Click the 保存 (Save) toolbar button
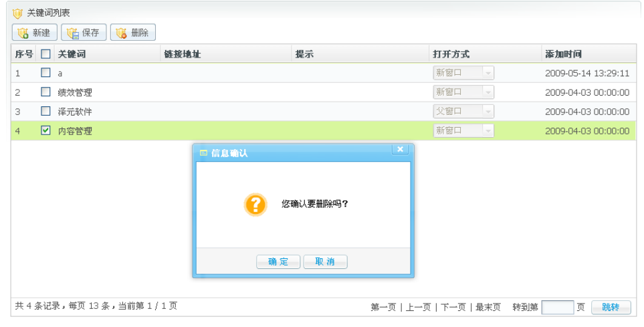 pyautogui.click(x=84, y=33)
